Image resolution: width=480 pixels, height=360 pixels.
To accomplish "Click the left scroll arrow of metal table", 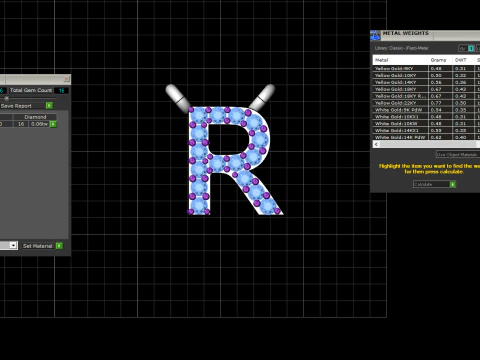I will (x=376, y=144).
